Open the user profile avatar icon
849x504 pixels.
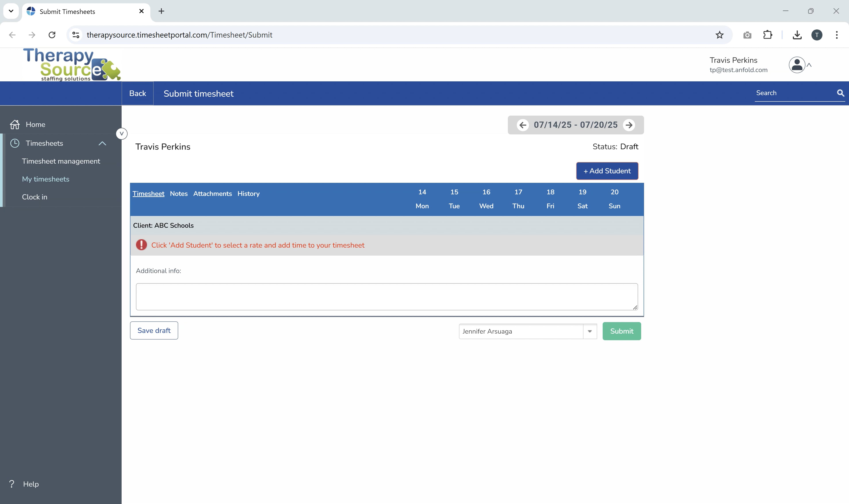pyautogui.click(x=797, y=65)
